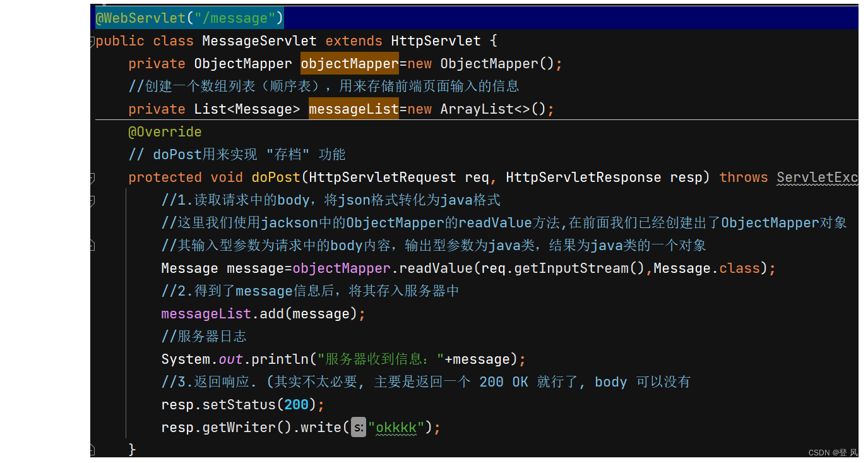The image size is (868, 463).
Task: Click 'ArrayList<>()' constructor call
Action: (x=493, y=109)
